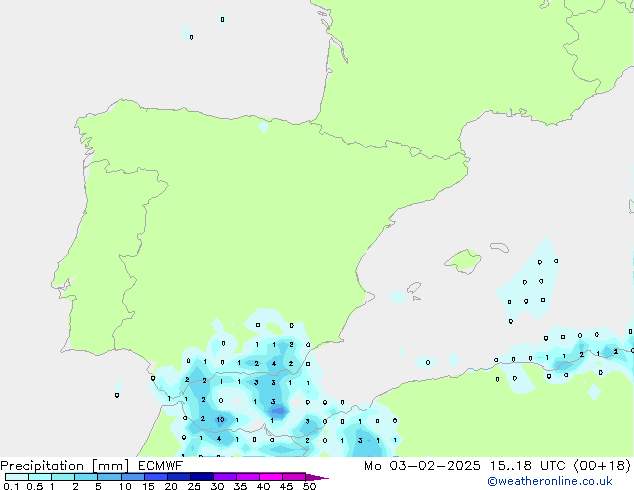Click the '10' precipitation value on map
This screenshot has width=634, height=490.
pos(220,419)
